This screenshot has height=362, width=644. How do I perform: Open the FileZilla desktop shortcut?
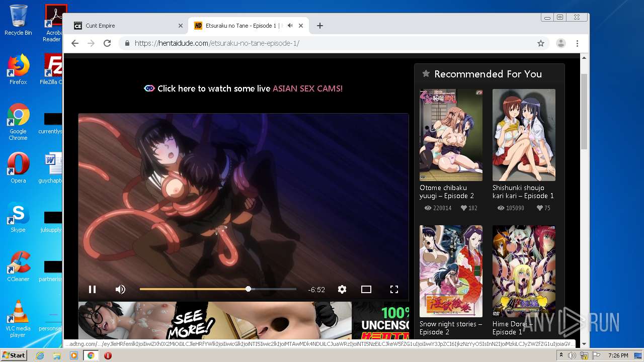52,69
